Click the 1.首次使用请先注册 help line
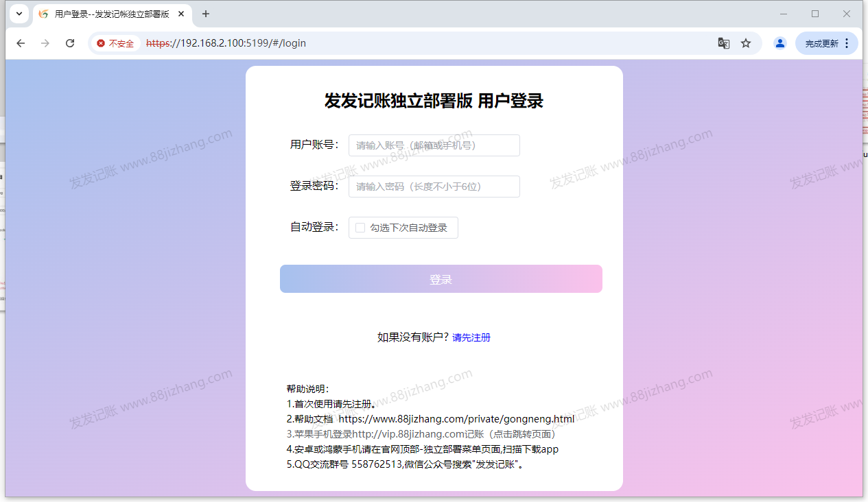This screenshot has height=502, width=868. (331, 404)
